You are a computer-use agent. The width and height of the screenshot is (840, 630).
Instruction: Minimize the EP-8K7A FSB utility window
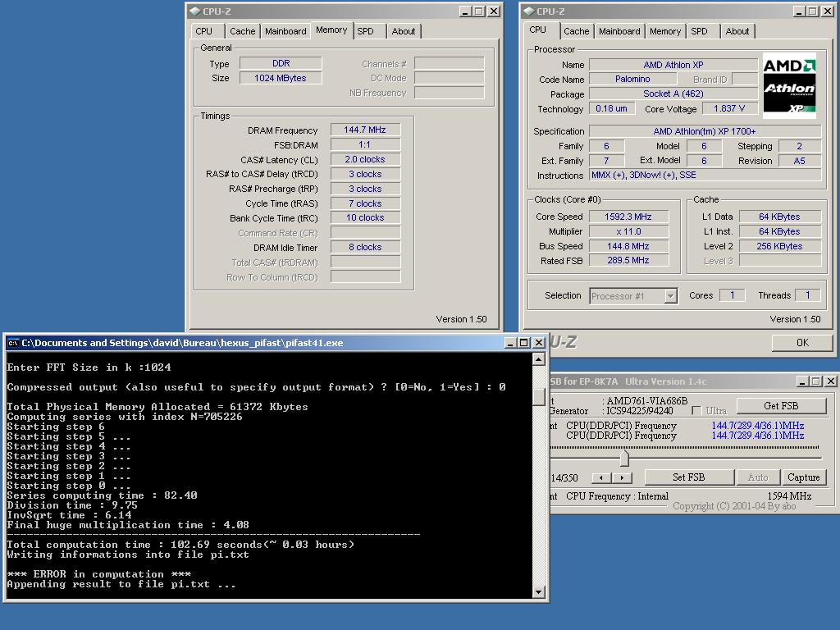pos(802,381)
